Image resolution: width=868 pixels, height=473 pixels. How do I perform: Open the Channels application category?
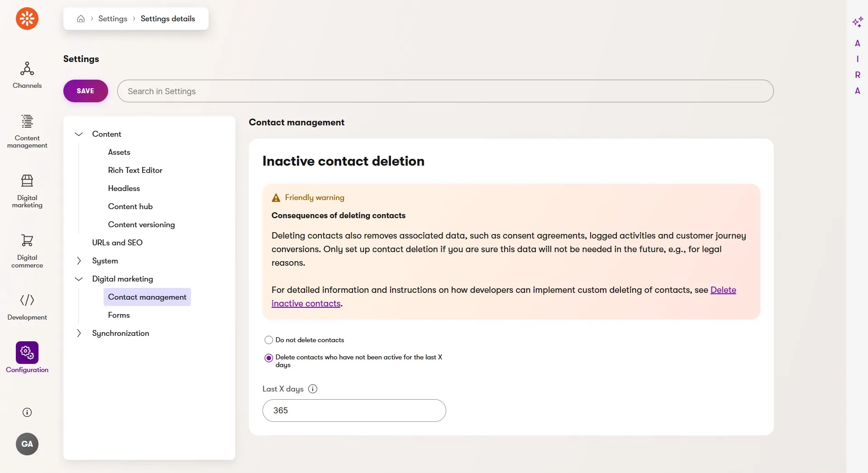27,75
